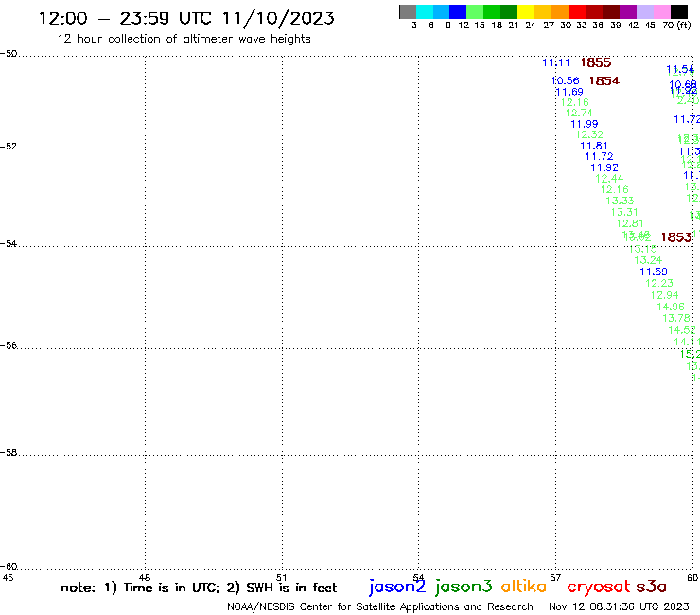Screen dimensions: 700x615
Task: Click the purple swatch in the color scale
Action: click(x=628, y=11)
